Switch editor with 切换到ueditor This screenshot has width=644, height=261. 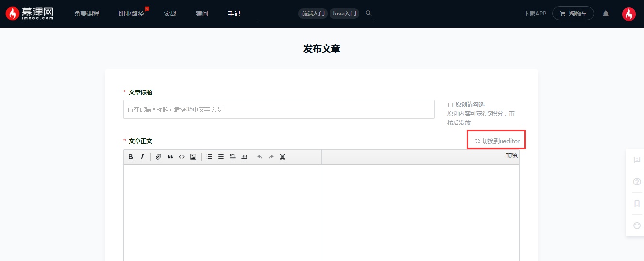(x=497, y=141)
